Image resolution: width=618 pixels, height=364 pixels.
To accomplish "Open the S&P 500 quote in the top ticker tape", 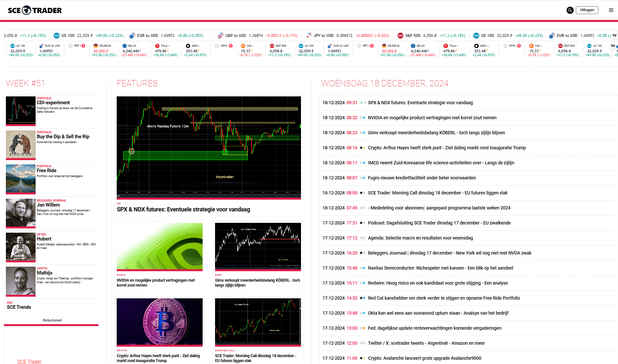I will click(x=431, y=36).
